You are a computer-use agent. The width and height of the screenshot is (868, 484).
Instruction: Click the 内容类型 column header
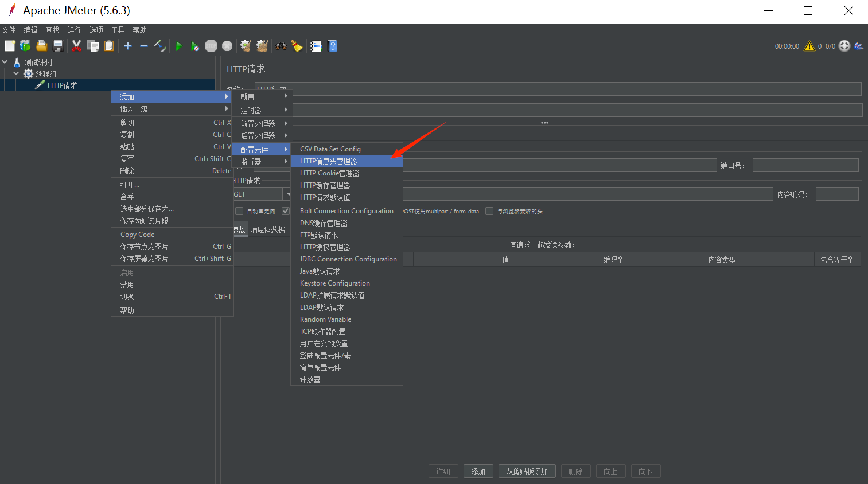(722, 260)
